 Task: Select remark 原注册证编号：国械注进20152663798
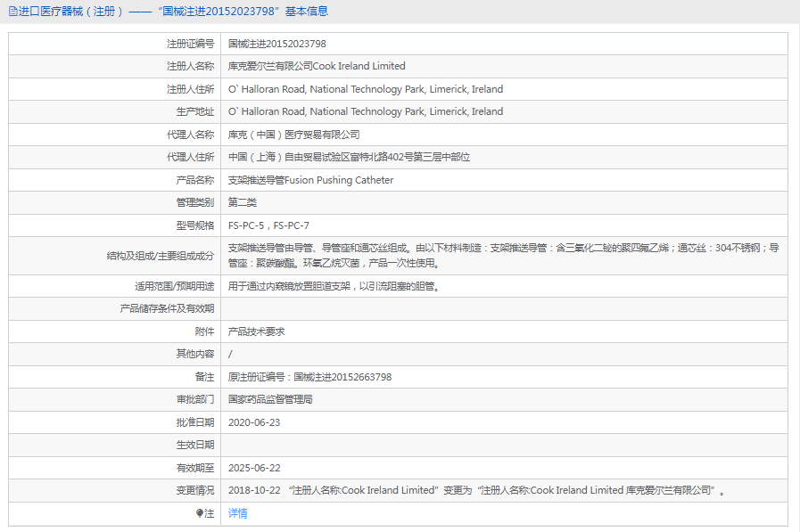pyautogui.click(x=309, y=377)
